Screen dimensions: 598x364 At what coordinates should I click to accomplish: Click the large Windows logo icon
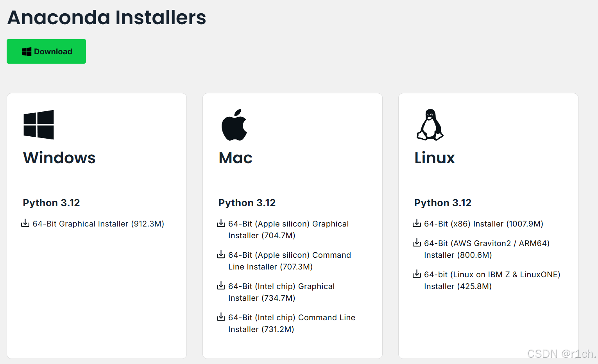[x=39, y=125]
